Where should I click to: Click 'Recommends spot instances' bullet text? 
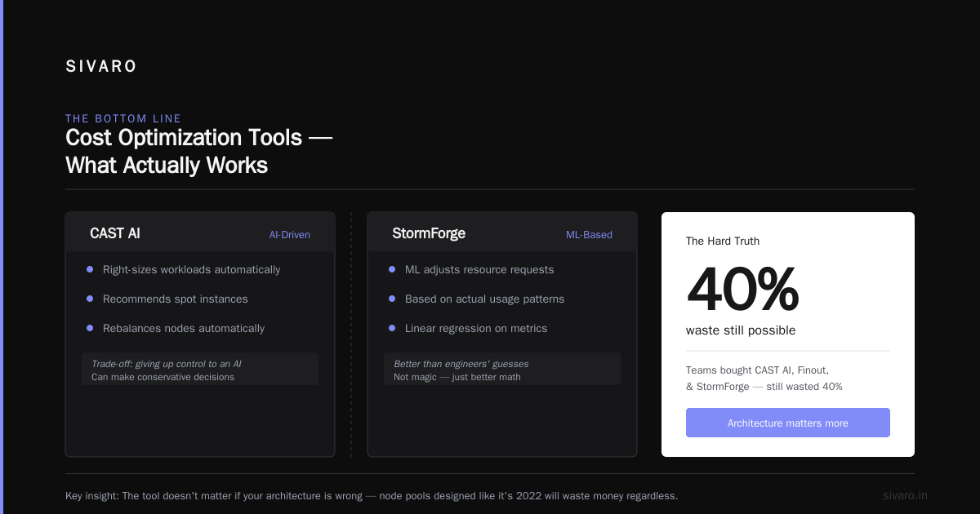click(x=176, y=299)
